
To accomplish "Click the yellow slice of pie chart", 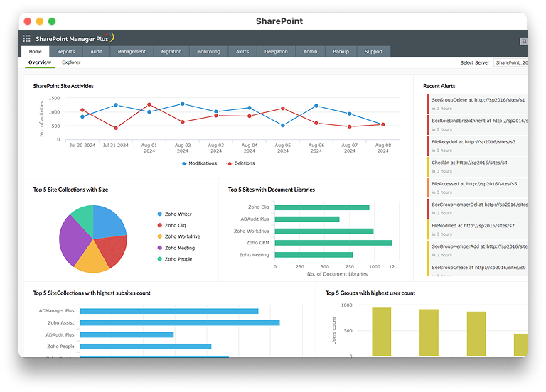I will tap(92, 260).
